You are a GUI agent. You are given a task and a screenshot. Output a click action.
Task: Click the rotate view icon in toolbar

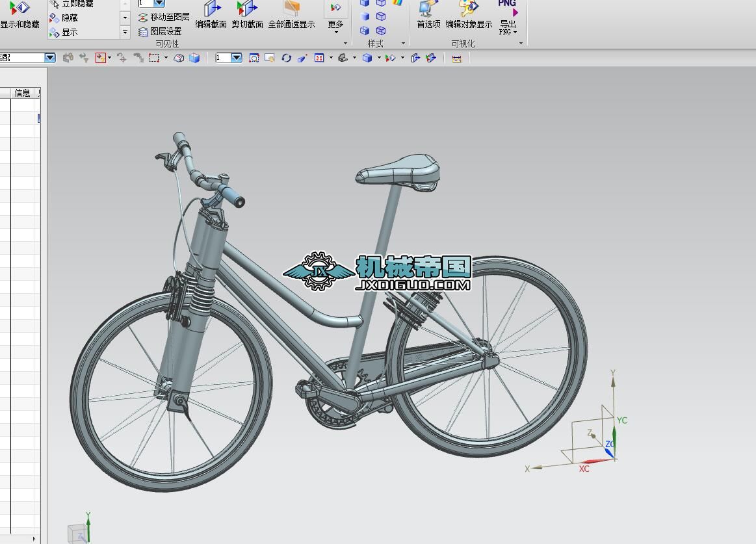[x=286, y=58]
